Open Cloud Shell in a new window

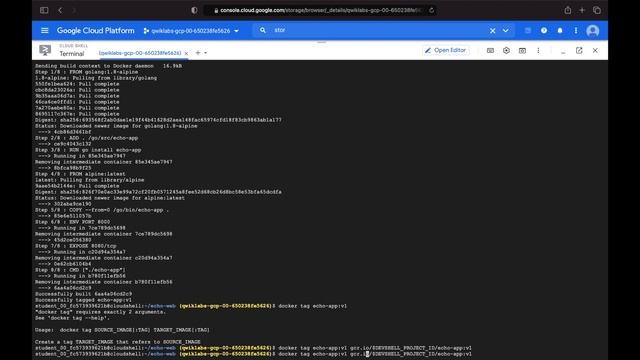tap(579, 51)
